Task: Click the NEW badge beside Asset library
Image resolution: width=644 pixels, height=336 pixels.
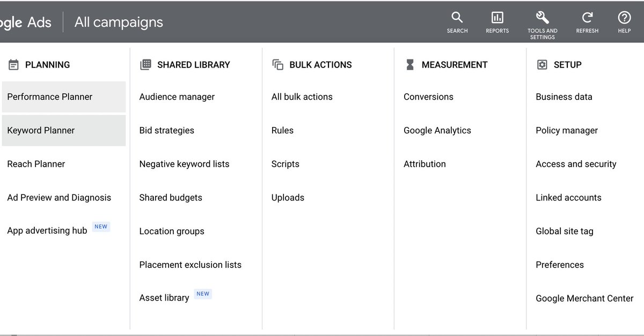Action: pyautogui.click(x=203, y=294)
